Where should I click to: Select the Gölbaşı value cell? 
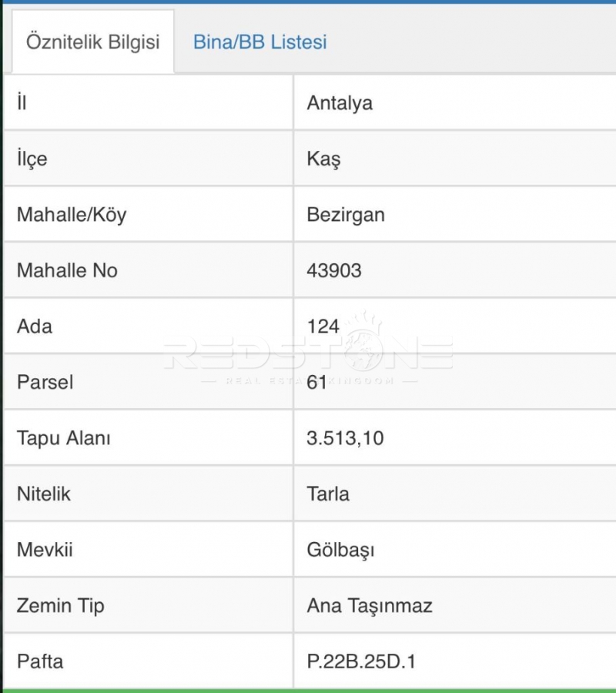pos(340,550)
